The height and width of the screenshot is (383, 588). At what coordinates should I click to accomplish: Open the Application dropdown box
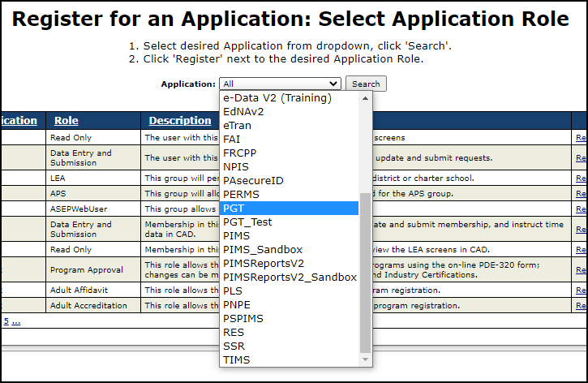tap(280, 84)
